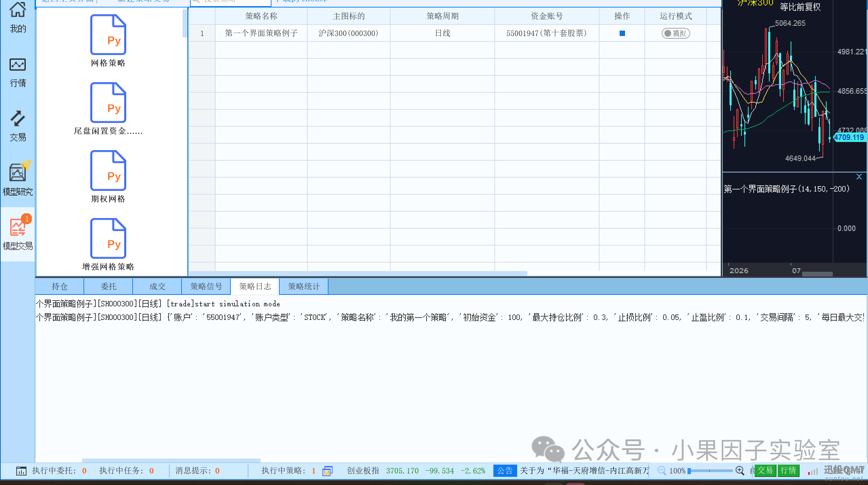The height and width of the screenshot is (485, 868).
Task: Click the 运行模式 column header
Action: (676, 16)
